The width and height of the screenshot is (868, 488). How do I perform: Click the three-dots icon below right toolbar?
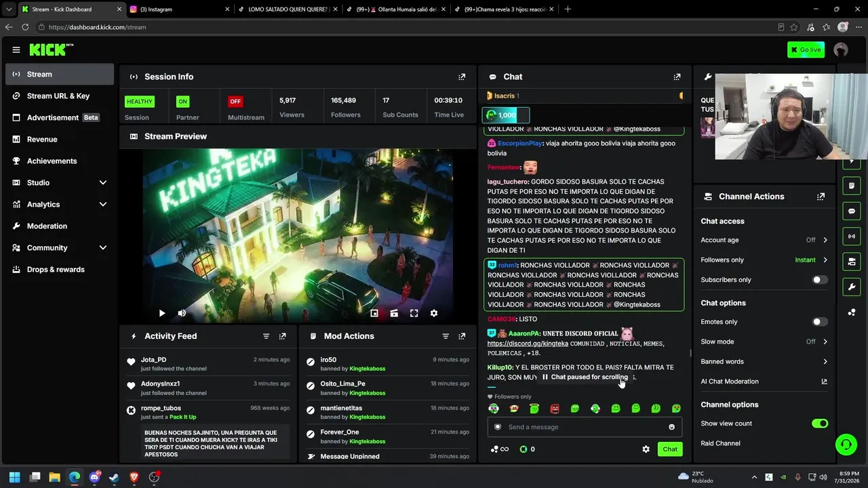click(x=852, y=312)
